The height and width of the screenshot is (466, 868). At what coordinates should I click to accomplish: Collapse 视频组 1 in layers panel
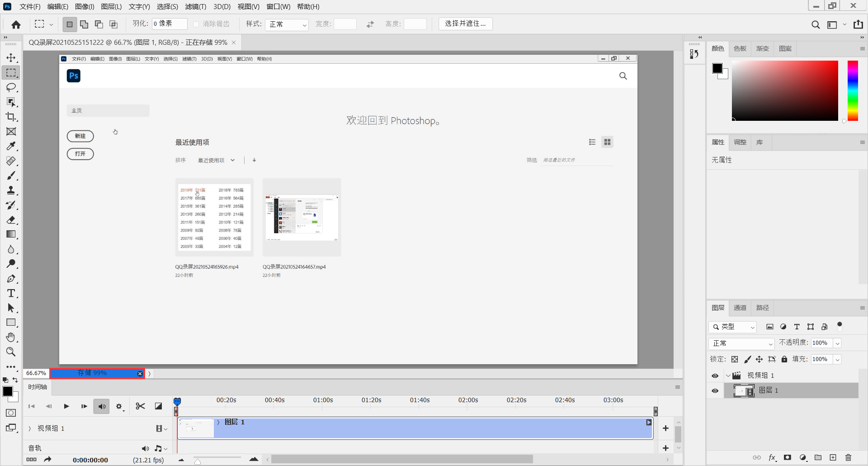point(728,376)
